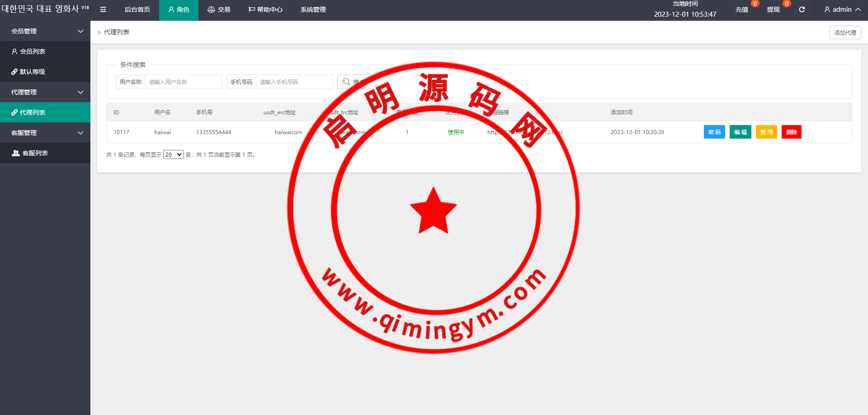868x415 pixels.
Task: Click the refresh icon in top bar
Action: [x=802, y=9]
